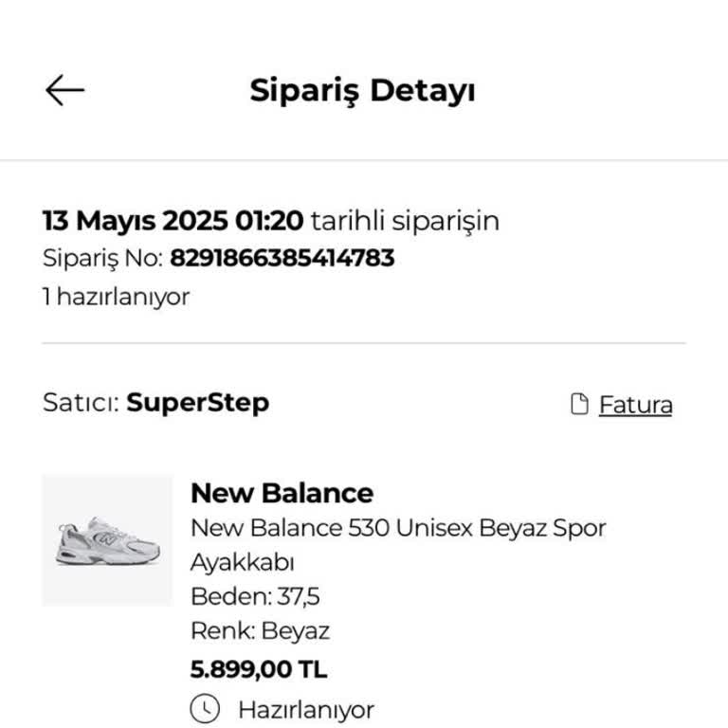Click the 5.899,00 TL price
728x728 pixels.
coord(259,669)
